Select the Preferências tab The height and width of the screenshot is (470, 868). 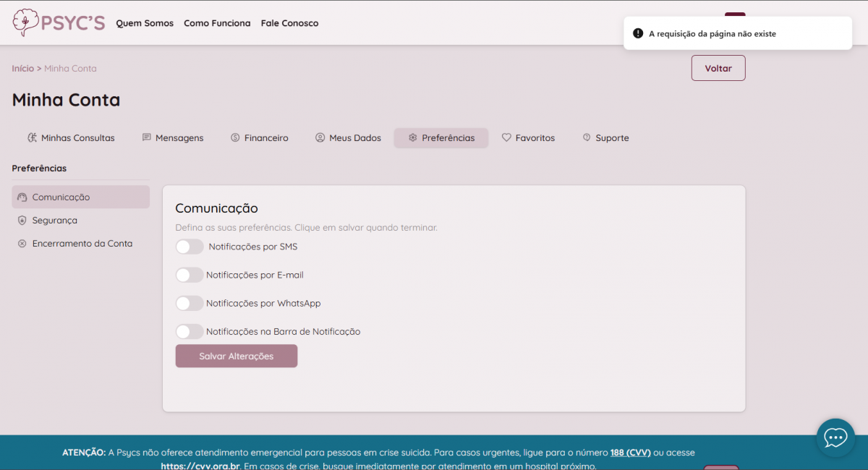441,138
